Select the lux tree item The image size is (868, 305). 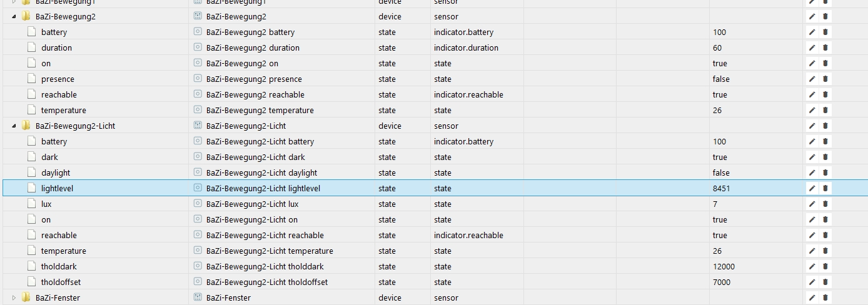pyautogui.click(x=46, y=204)
